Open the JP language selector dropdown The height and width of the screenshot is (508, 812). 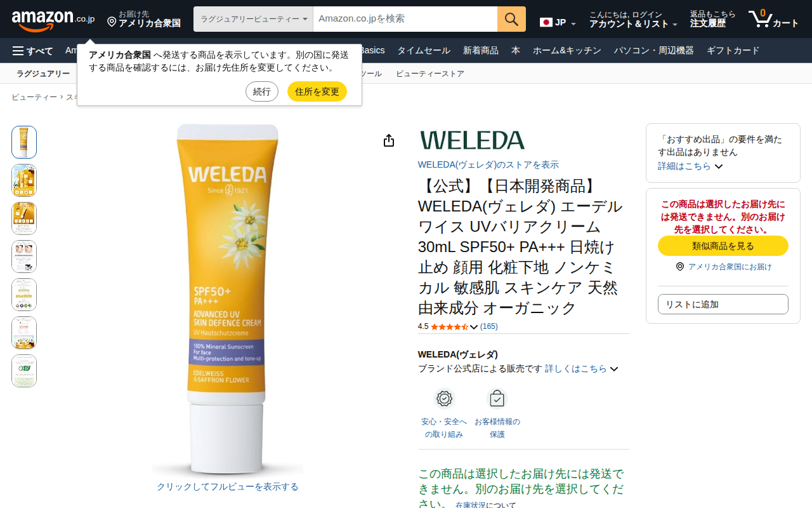click(x=558, y=22)
